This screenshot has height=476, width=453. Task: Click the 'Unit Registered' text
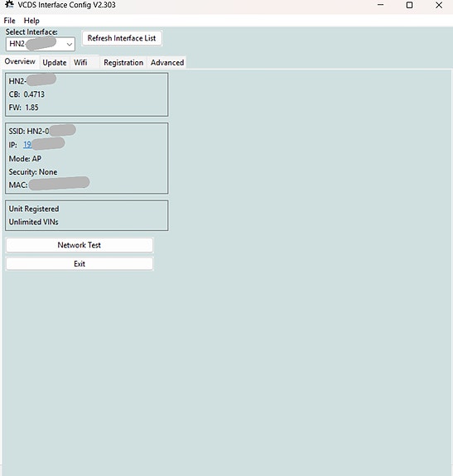[34, 209]
